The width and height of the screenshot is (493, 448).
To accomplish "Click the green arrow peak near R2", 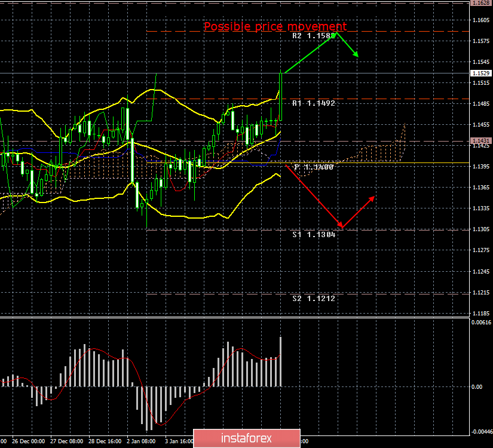I will (x=336, y=33).
